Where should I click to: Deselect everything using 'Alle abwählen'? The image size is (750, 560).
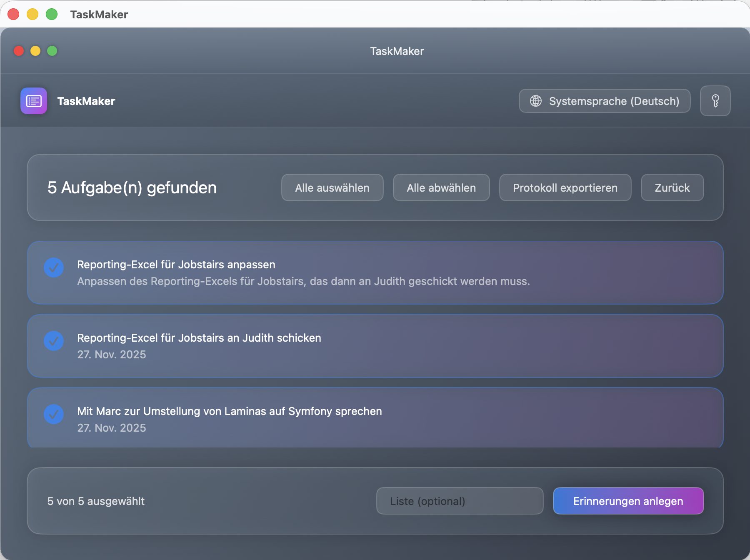click(x=441, y=187)
